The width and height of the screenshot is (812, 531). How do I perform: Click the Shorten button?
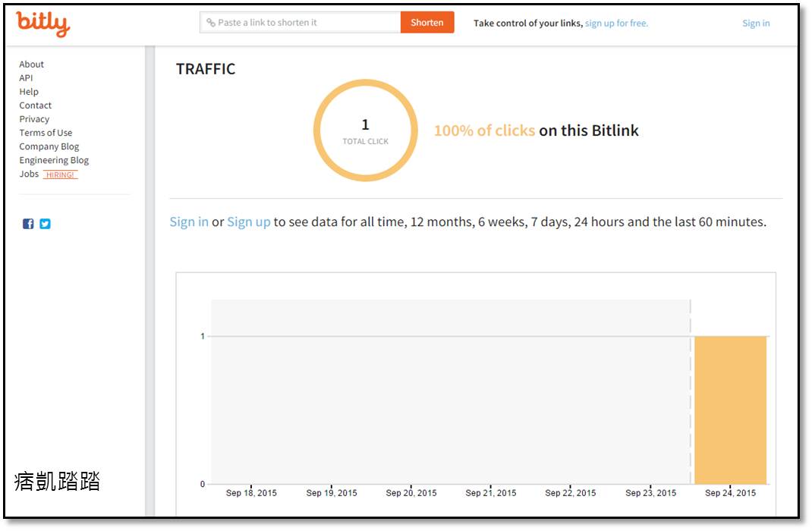click(427, 22)
